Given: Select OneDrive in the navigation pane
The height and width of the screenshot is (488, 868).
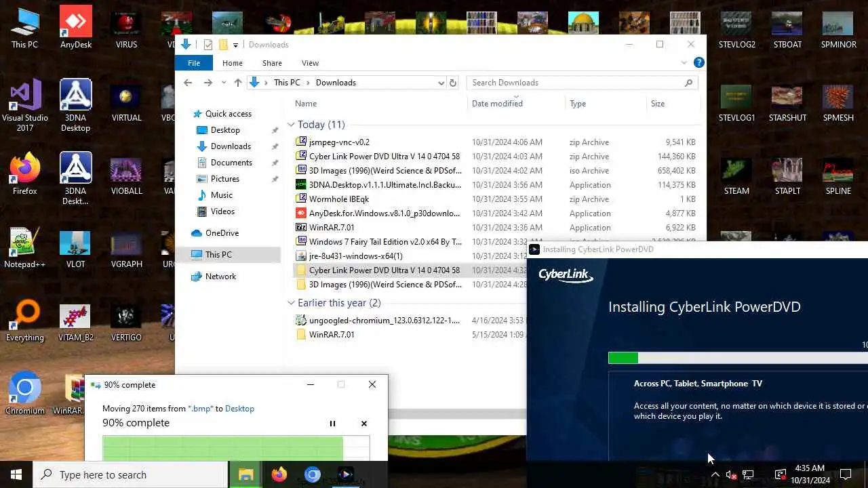Looking at the screenshot, I should 222,233.
